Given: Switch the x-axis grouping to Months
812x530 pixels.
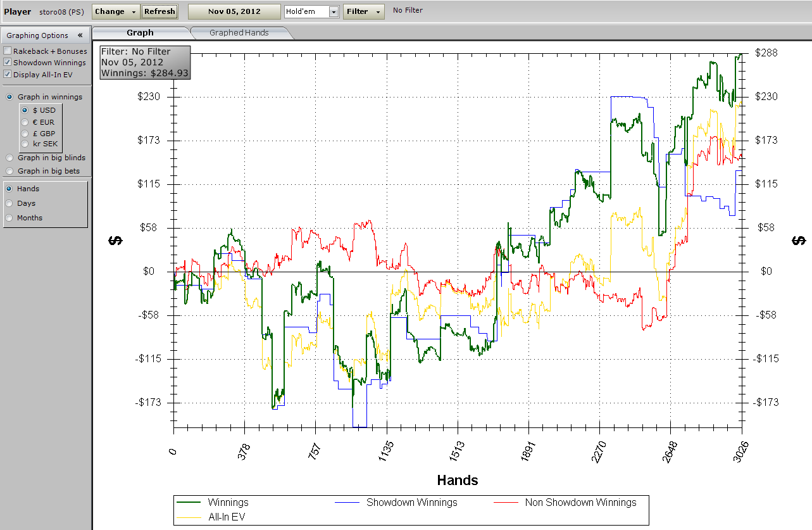Looking at the screenshot, I should point(9,218).
